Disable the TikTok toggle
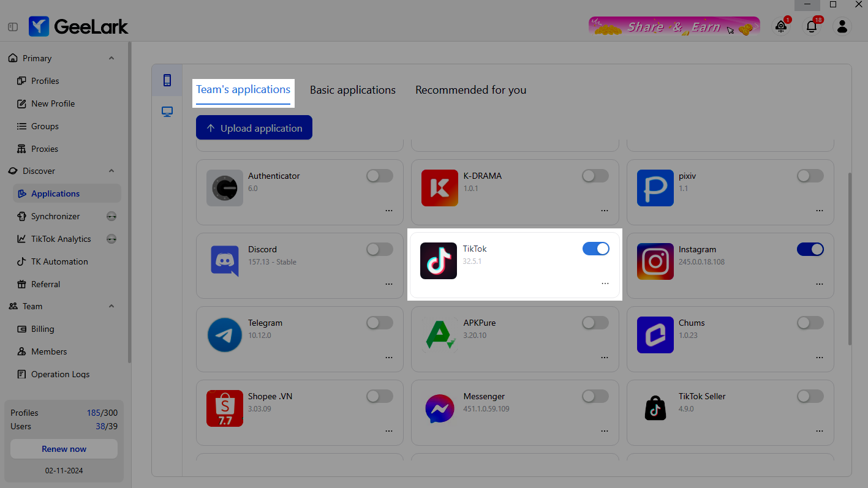 click(596, 248)
